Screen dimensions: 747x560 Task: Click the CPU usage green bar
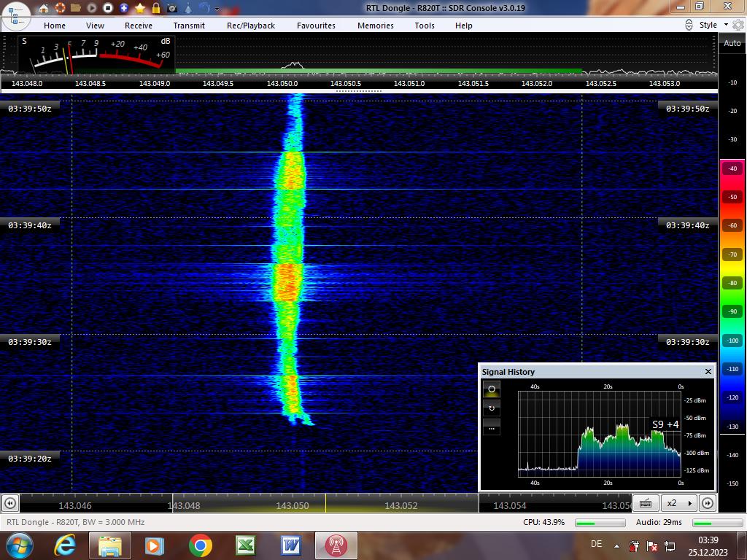tap(600, 523)
